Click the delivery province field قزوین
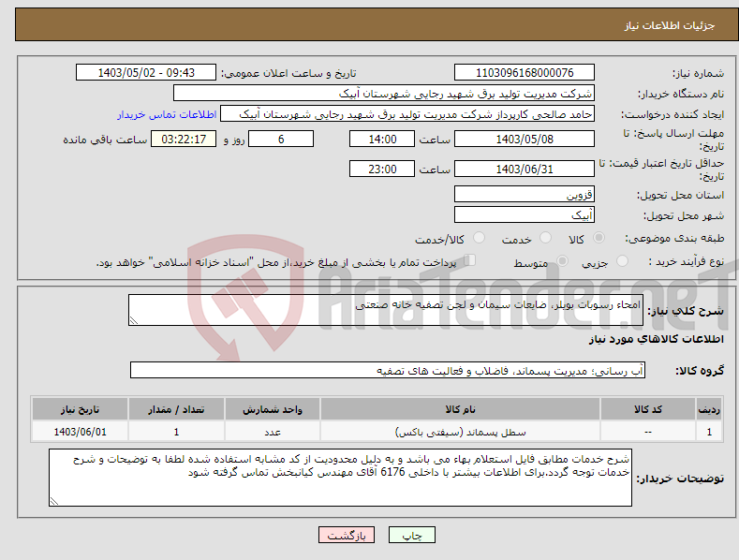The image size is (739, 560). pos(525,194)
